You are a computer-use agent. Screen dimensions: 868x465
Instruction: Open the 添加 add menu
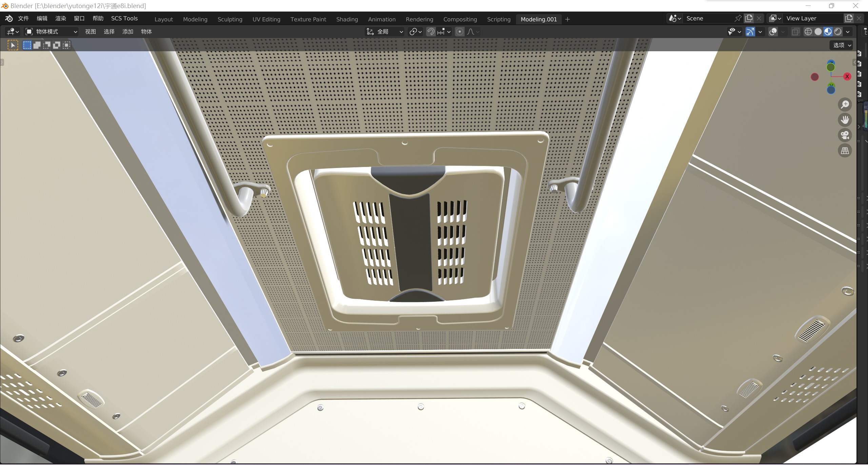127,32
